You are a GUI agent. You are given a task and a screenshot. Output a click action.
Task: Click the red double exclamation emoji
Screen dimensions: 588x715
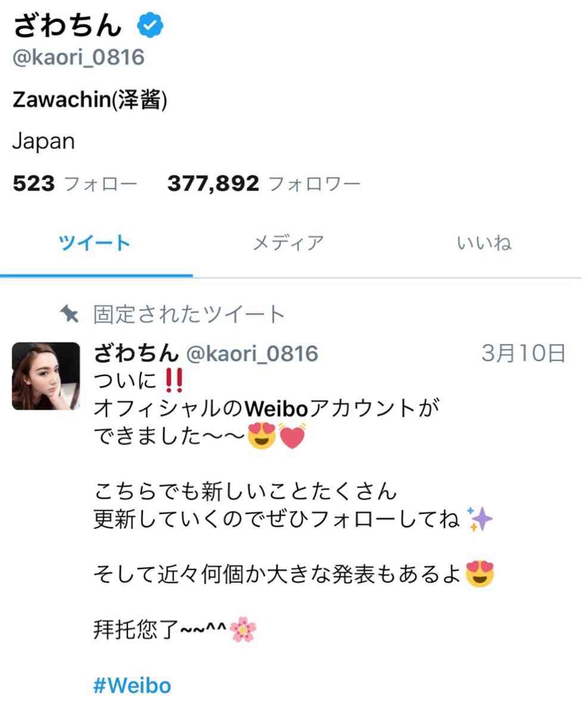(173, 380)
